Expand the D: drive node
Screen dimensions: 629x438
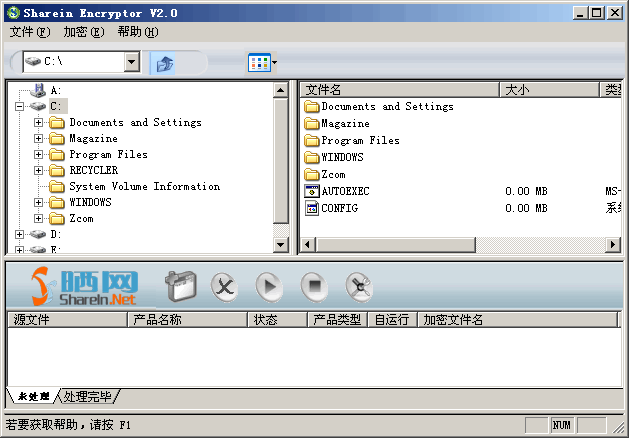tap(19, 234)
